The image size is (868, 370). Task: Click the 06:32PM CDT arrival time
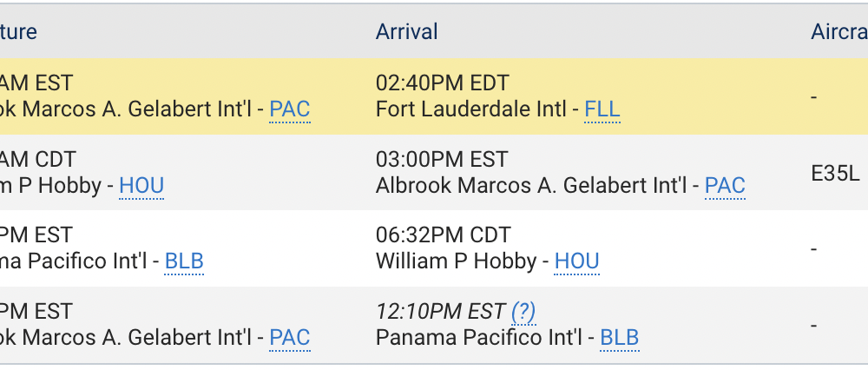[x=443, y=235]
